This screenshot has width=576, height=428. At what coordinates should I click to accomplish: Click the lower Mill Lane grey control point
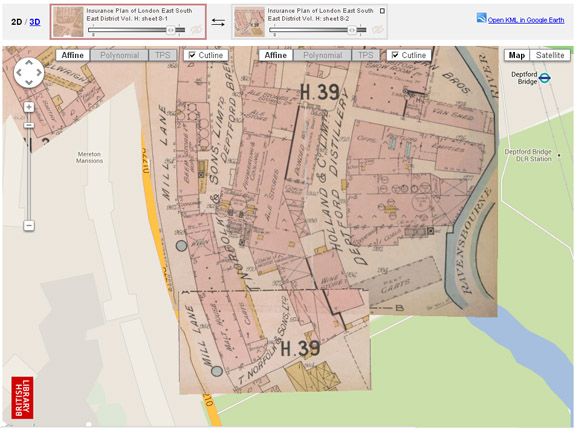pyautogui.click(x=217, y=371)
